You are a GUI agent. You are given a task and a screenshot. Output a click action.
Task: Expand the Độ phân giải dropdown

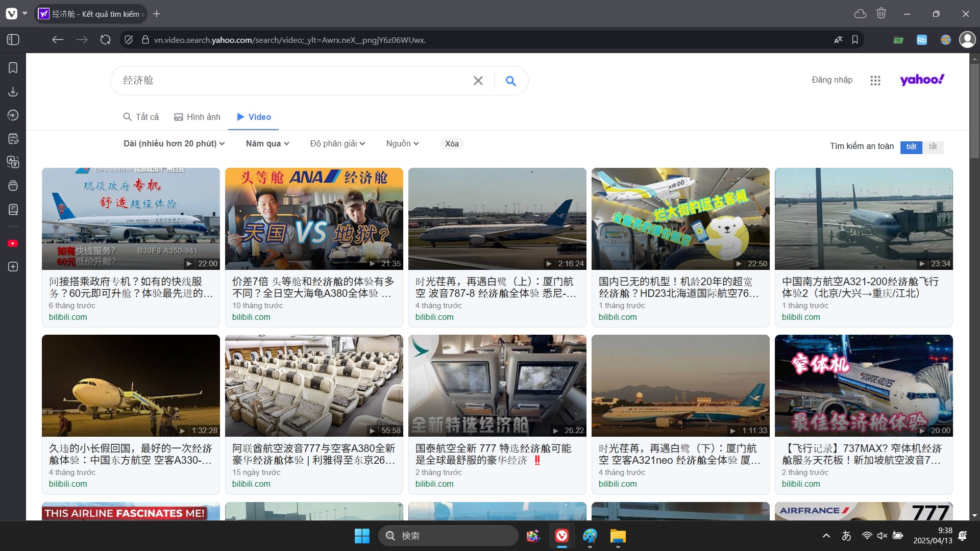coord(337,144)
